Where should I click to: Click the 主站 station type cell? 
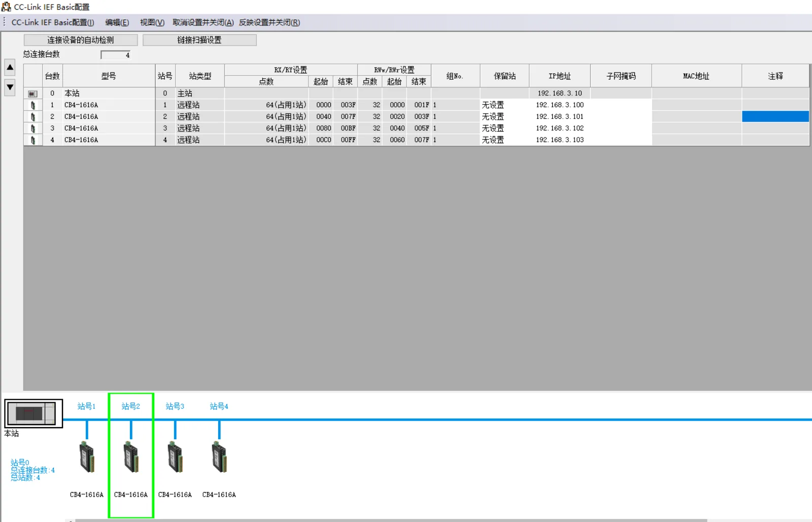click(200, 93)
